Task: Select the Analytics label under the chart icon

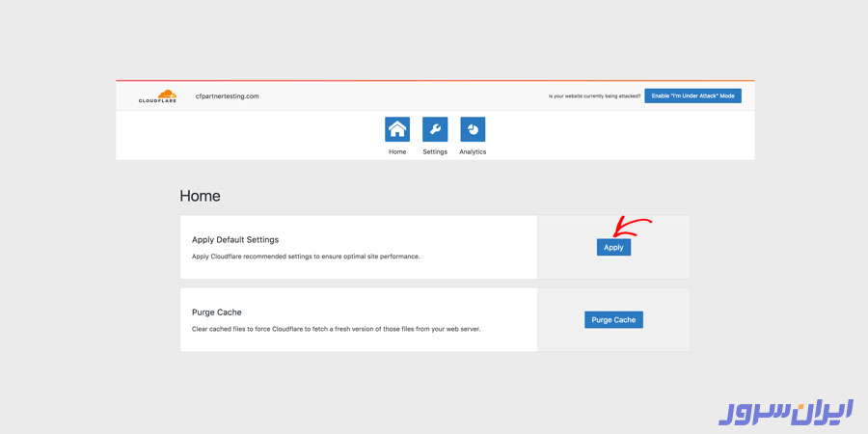Action: (473, 151)
